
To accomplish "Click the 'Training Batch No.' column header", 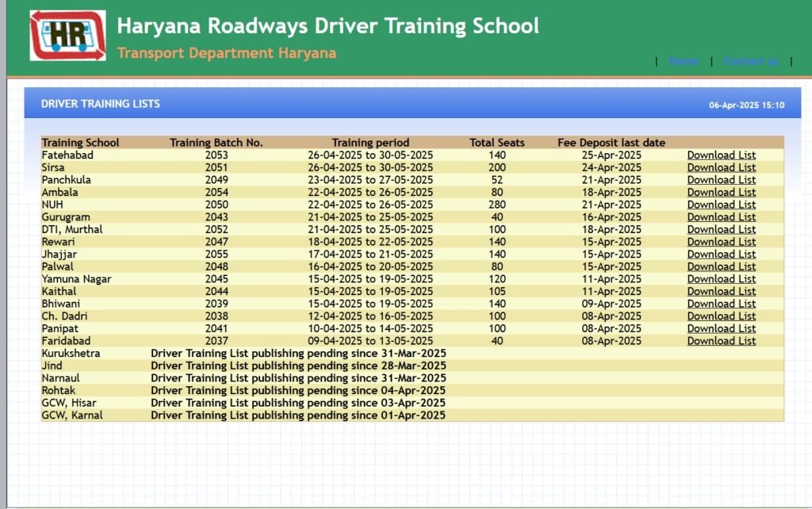I will [216, 143].
